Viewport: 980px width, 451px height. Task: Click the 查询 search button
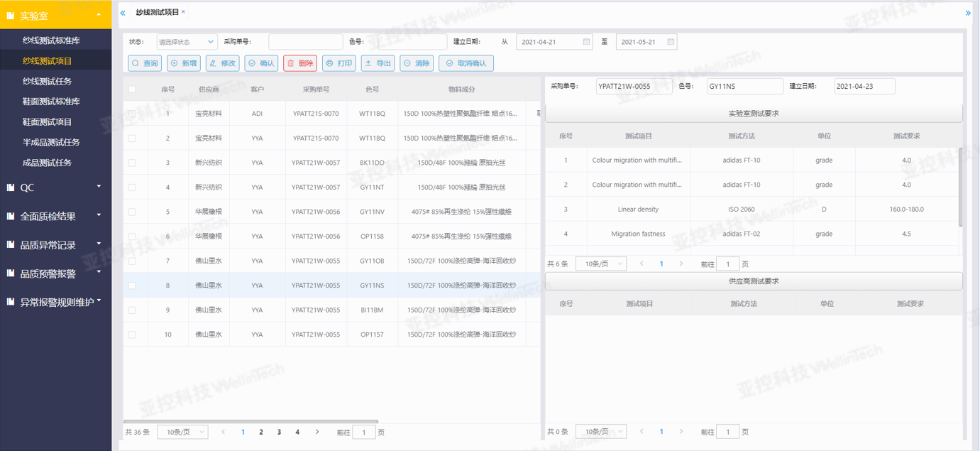point(145,63)
